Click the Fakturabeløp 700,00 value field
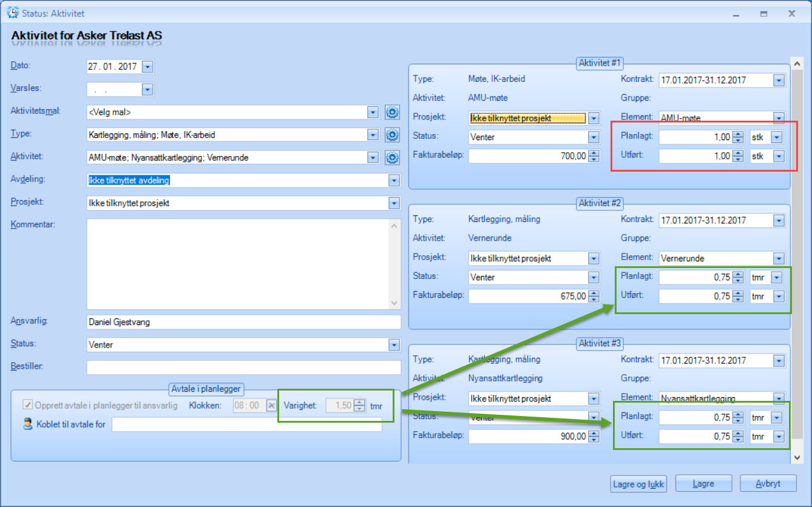This screenshot has height=507, width=812. pyautogui.click(x=527, y=156)
